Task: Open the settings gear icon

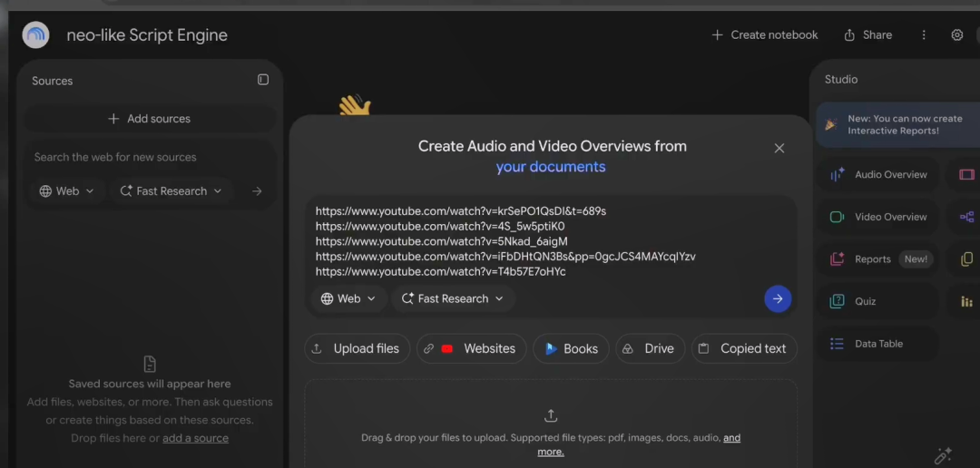Action: pos(957,35)
